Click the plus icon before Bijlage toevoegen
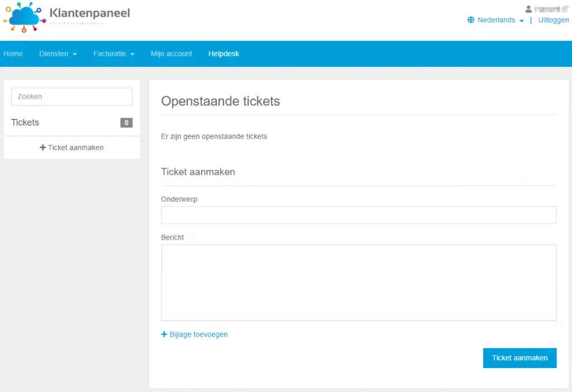572x392 pixels. [x=164, y=334]
